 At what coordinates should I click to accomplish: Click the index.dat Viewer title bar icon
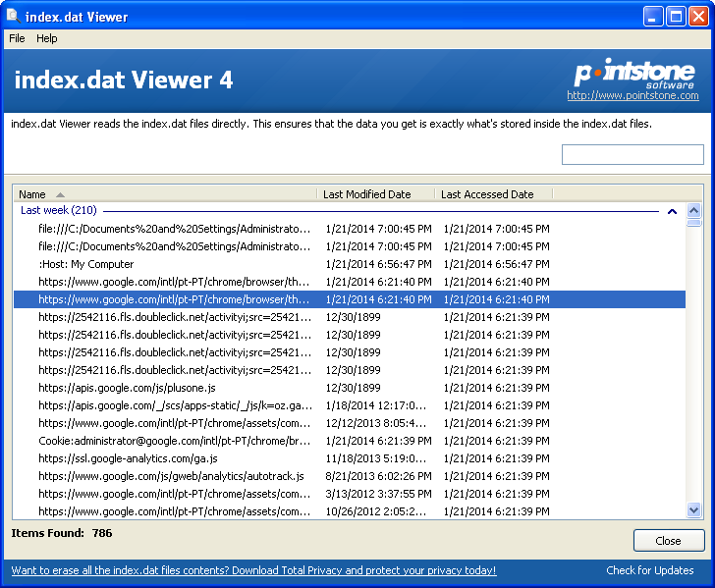[x=13, y=17]
